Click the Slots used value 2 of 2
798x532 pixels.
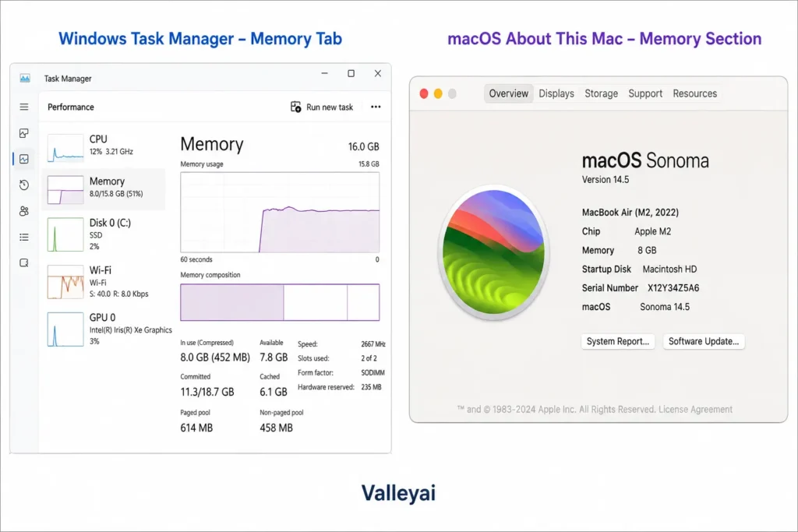point(369,358)
